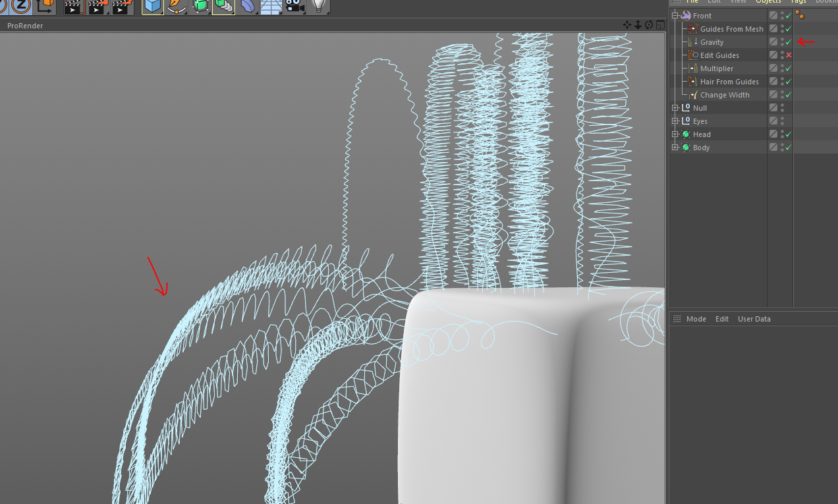Collapse the Front hair object tree
The height and width of the screenshot is (504, 838).
[675, 16]
